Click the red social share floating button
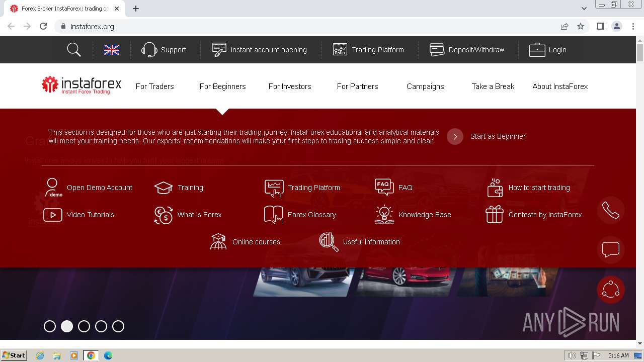Image resolution: width=644 pixels, height=362 pixels. point(611,290)
